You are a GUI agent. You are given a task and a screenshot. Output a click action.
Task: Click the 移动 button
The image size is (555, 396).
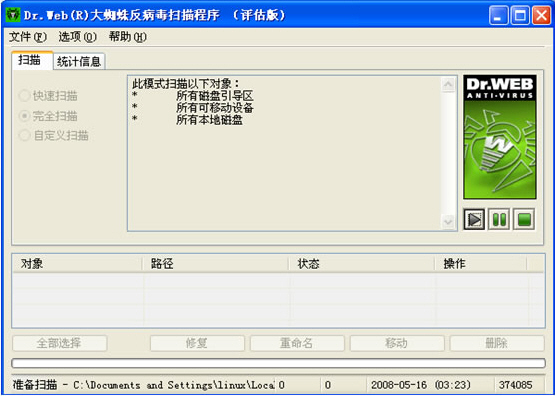pos(397,343)
